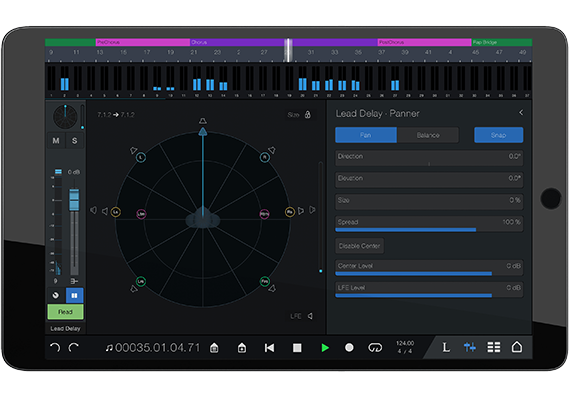Viewport: 569px width, 397px height.
Task: Mute the LFE speaker icon
Action: 310,316
